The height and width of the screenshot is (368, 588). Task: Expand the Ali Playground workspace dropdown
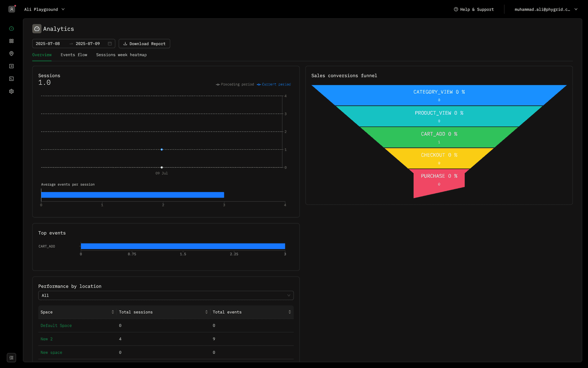44,9
